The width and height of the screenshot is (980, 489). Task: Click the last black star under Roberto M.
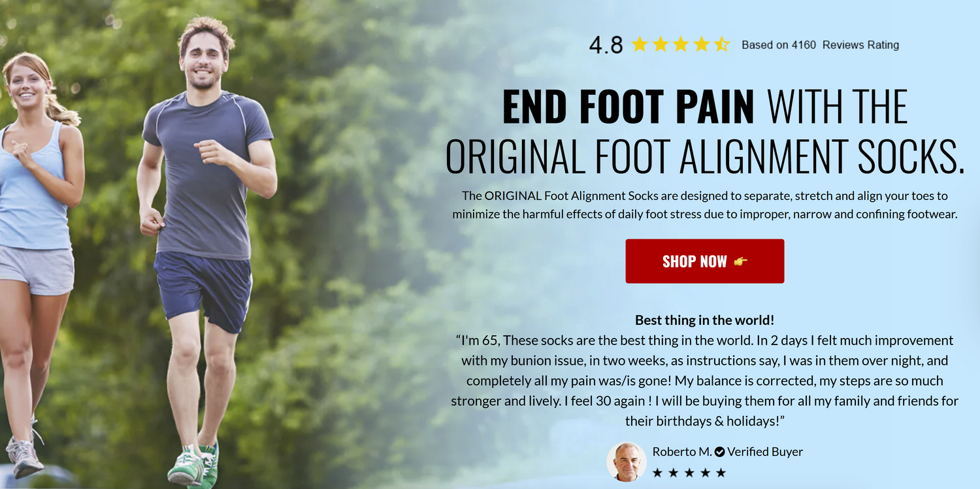click(721, 472)
